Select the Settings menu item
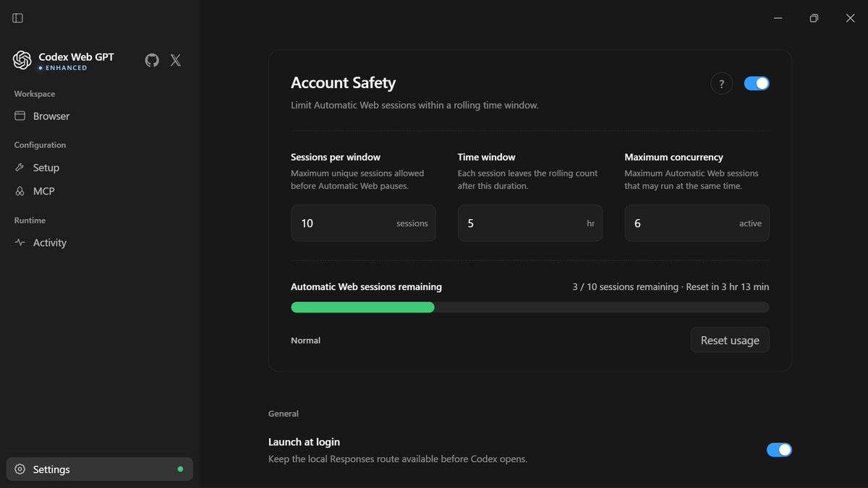Screen dimensions: 868x488 click(100, 469)
